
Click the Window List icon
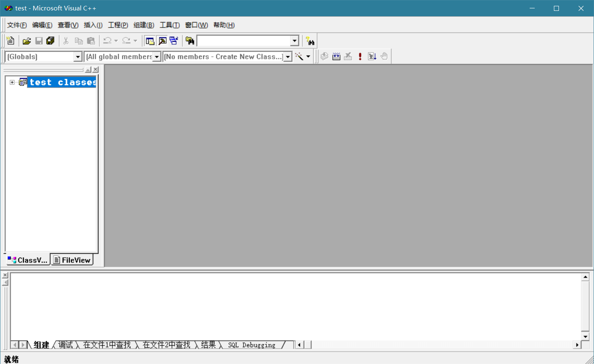click(174, 41)
